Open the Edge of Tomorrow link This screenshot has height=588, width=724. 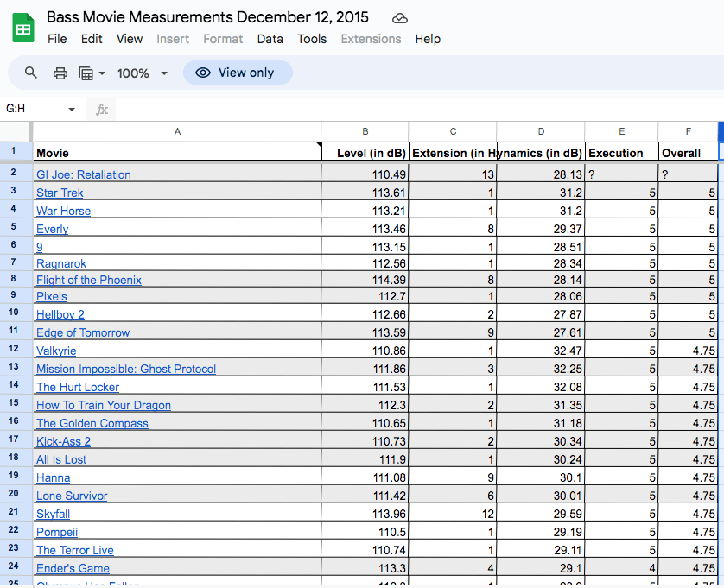point(83,332)
